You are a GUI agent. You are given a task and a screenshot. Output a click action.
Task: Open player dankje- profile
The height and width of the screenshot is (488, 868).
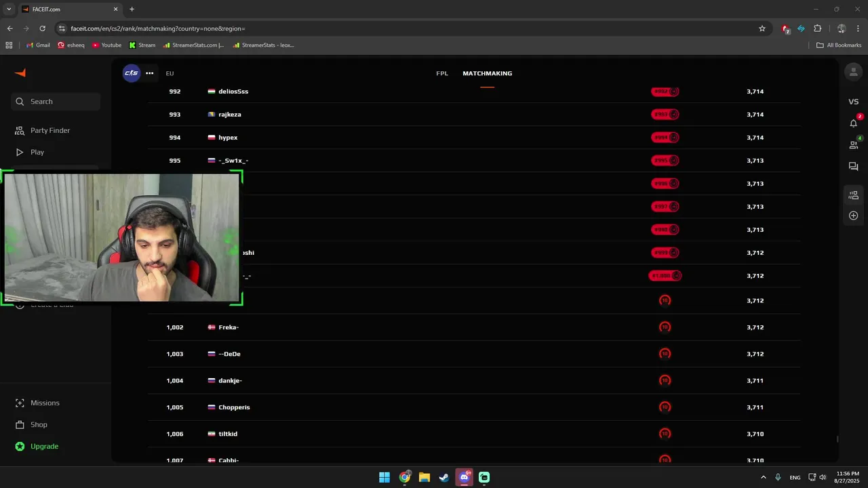(x=230, y=380)
